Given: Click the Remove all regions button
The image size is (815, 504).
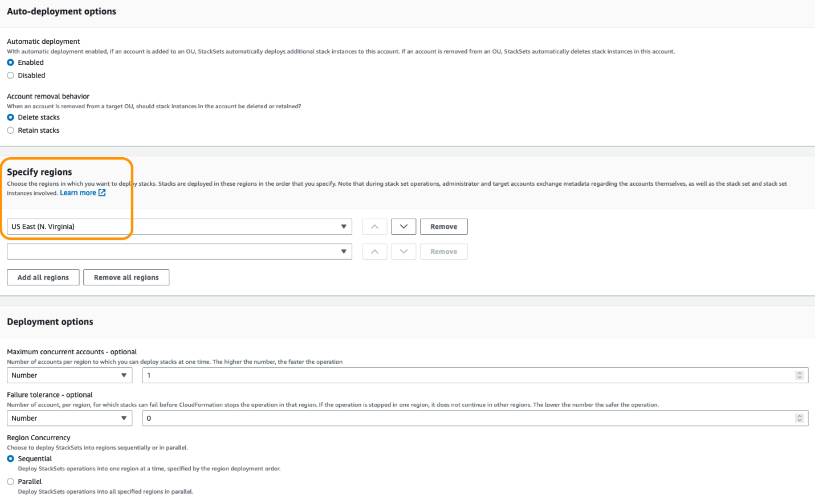Looking at the screenshot, I should 126,277.
